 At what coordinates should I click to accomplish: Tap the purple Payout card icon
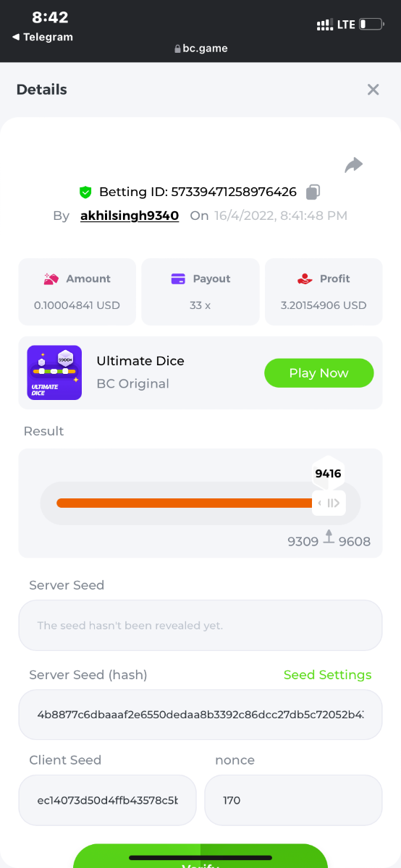[x=178, y=278]
